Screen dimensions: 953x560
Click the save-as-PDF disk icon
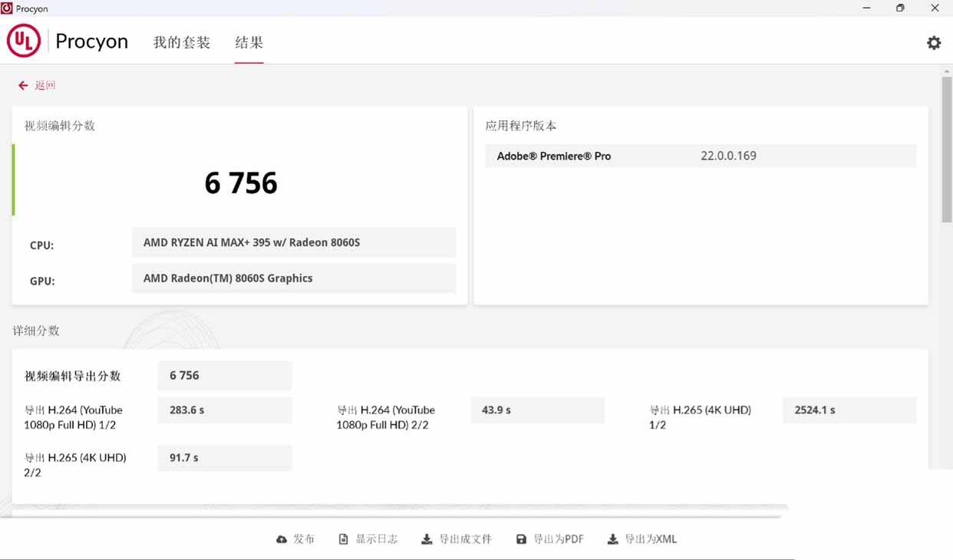523,539
